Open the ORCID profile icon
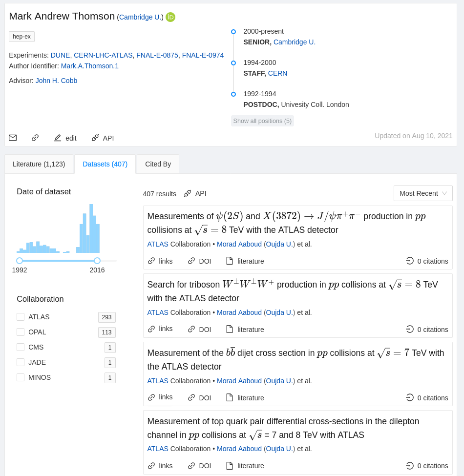Viewport: 464px width, 476px height. pos(170,17)
